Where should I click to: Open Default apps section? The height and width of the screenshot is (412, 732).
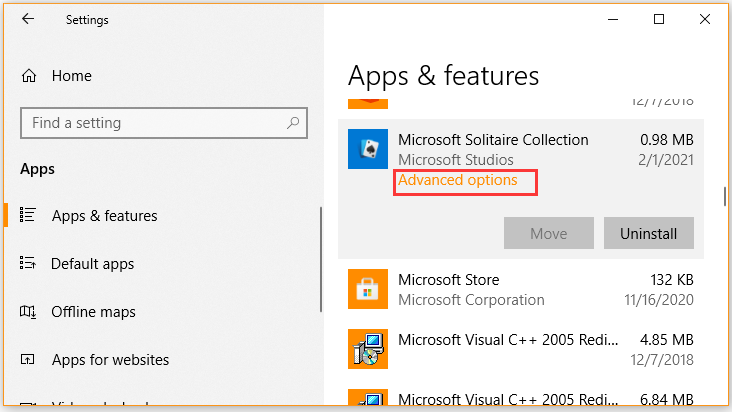pyautogui.click(x=92, y=264)
